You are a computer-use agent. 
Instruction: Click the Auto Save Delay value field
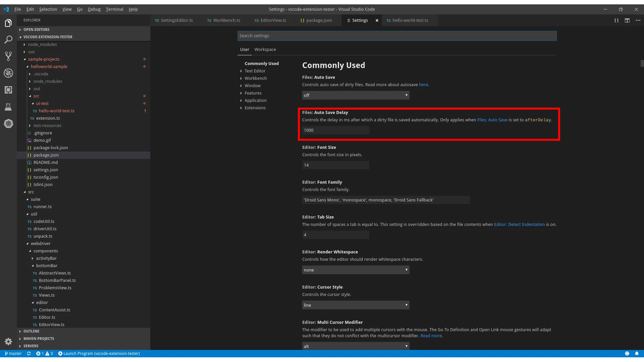pos(336,130)
